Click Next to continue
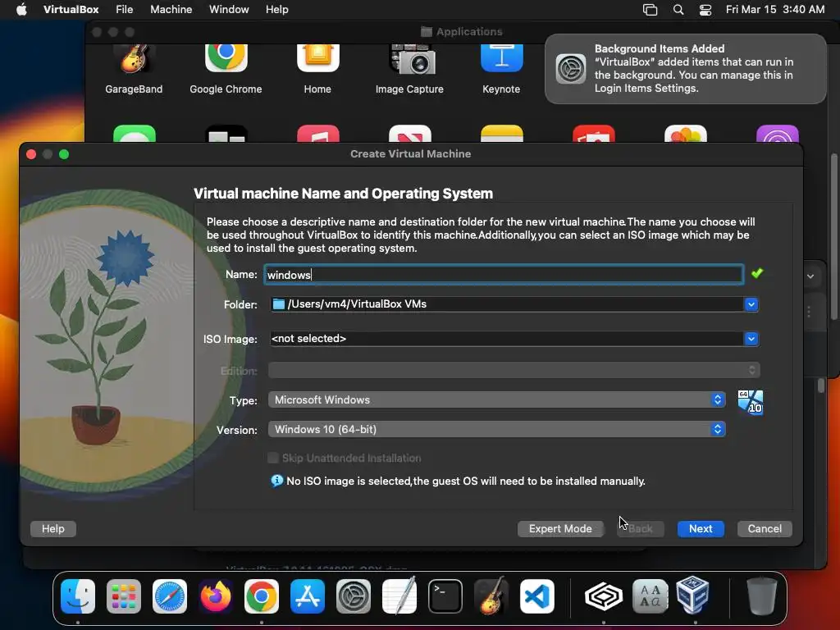 click(x=701, y=529)
